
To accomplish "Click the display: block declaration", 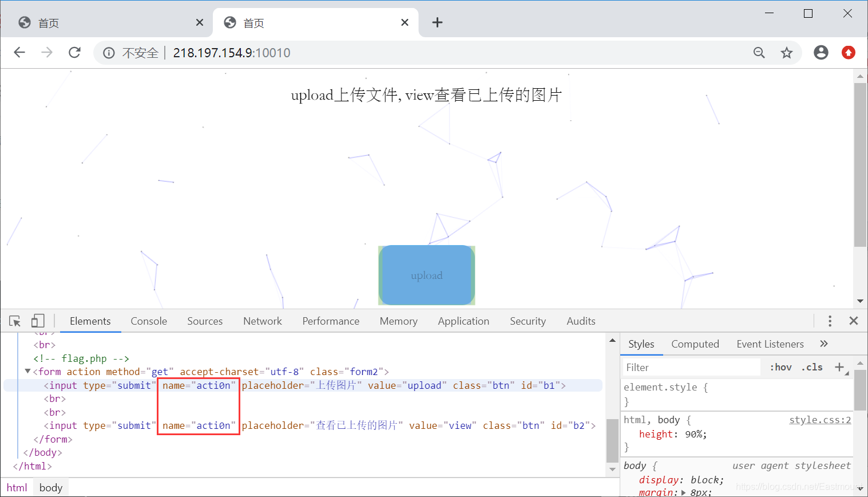I will pyautogui.click(x=681, y=480).
